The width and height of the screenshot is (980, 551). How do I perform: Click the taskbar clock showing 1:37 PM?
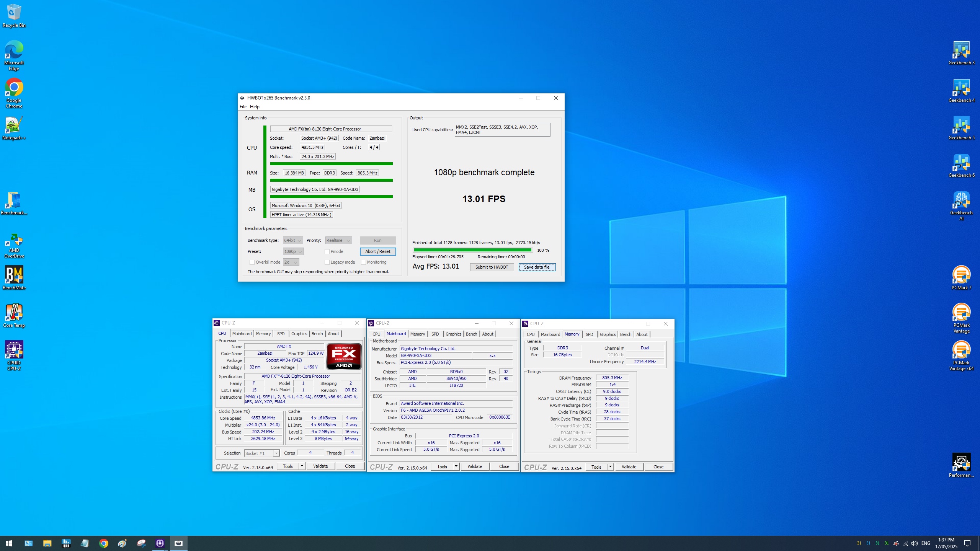946,543
